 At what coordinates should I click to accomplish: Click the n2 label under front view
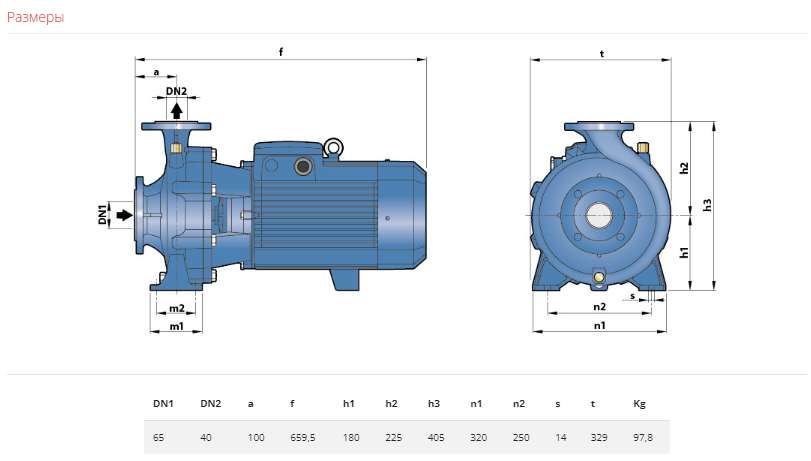click(x=599, y=307)
